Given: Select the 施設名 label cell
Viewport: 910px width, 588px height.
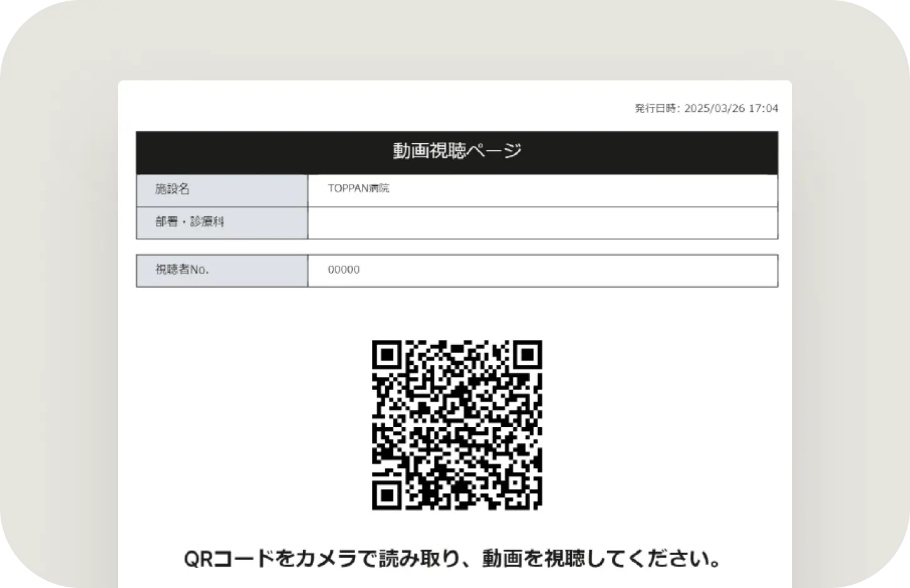Looking at the screenshot, I should tap(222, 190).
